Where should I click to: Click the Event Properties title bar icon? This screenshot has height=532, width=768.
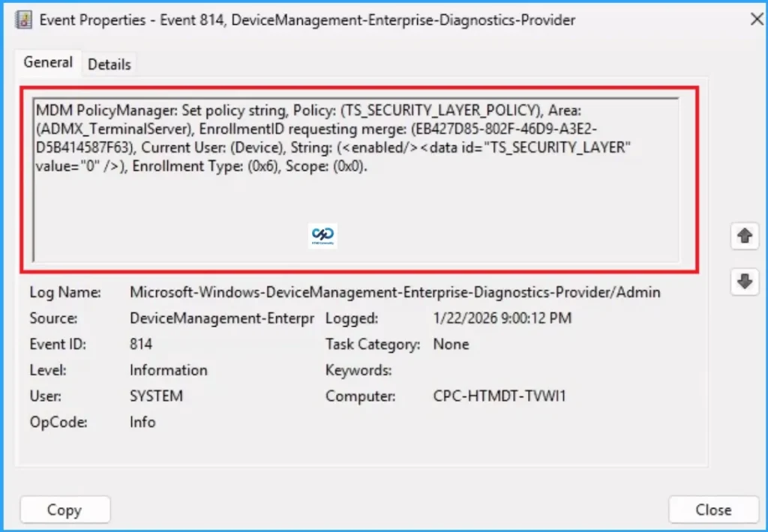(22, 19)
